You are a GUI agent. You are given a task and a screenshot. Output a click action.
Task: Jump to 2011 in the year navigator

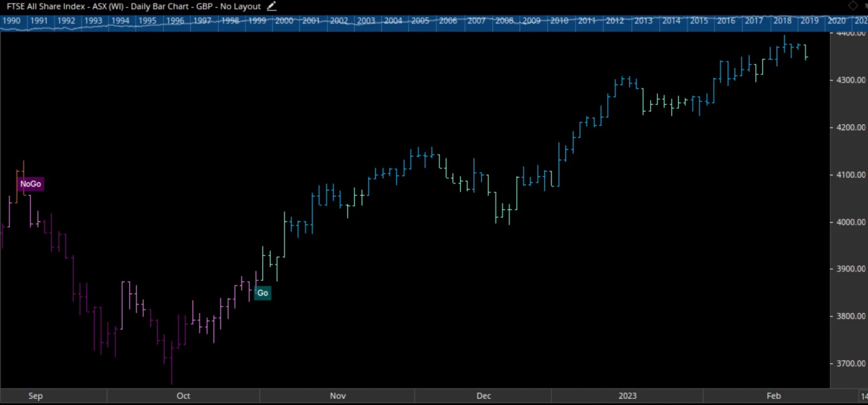[x=587, y=21]
